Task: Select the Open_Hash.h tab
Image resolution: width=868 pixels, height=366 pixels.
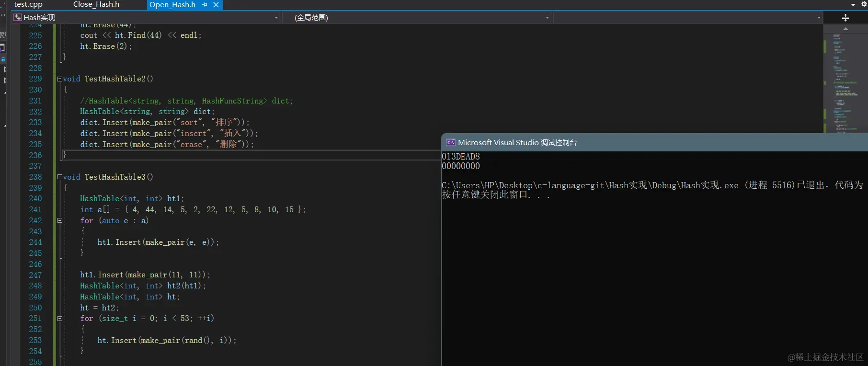Action: (172, 5)
